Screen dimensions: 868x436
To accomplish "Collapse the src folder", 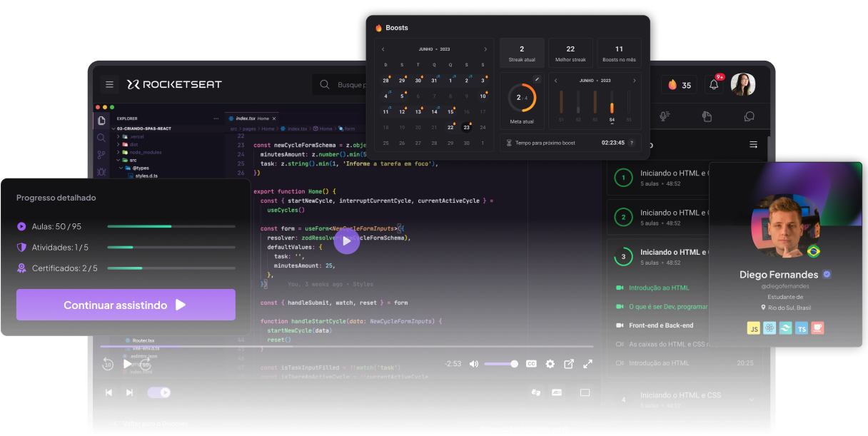I will click(127, 160).
